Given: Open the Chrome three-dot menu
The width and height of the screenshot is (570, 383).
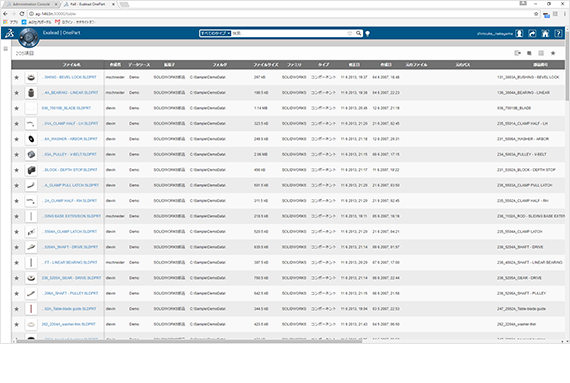Looking at the screenshot, I should [565, 14].
